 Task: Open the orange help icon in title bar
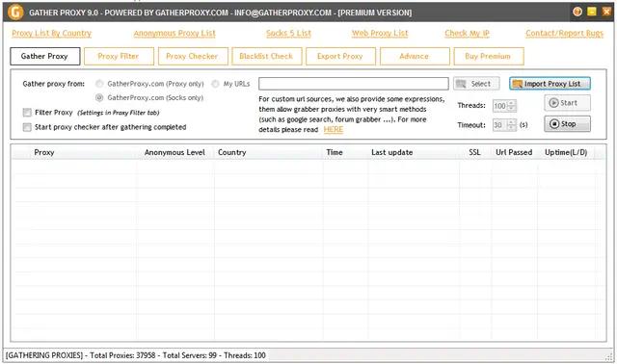(577, 12)
